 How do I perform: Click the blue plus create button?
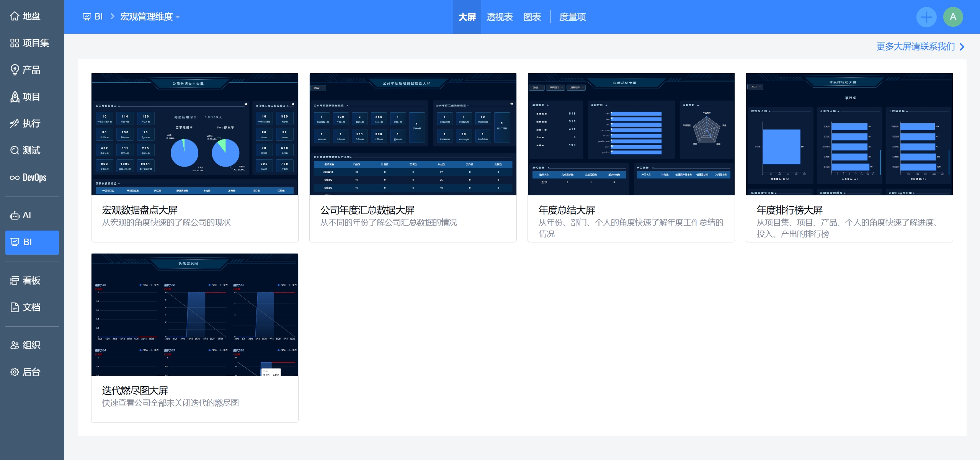pos(926,17)
